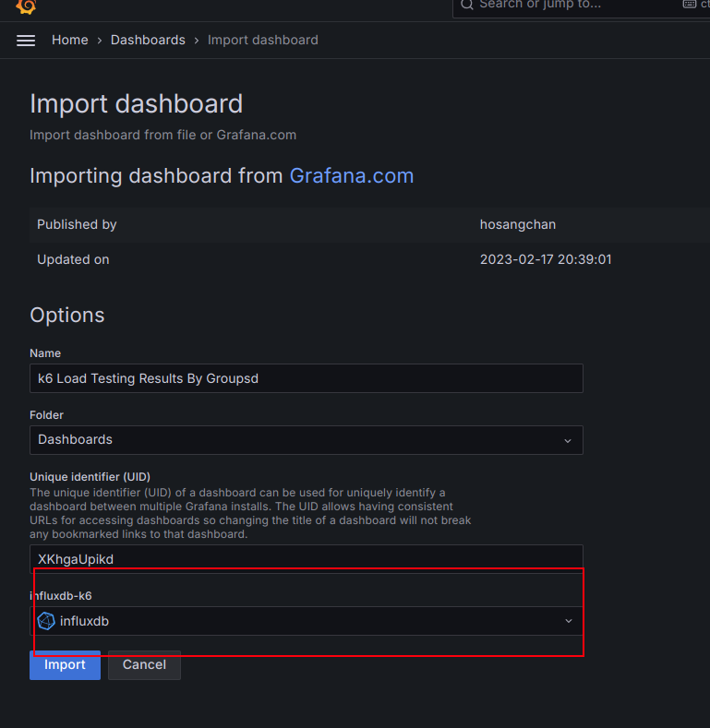This screenshot has height=728, width=710.
Task: Go to Dashboards breadcrumb
Action: pyautogui.click(x=148, y=40)
